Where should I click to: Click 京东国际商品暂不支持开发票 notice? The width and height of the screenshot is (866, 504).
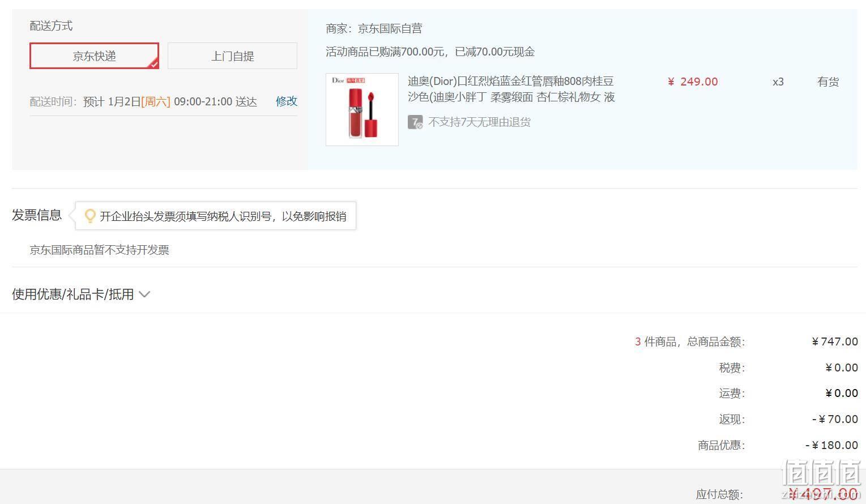click(99, 250)
